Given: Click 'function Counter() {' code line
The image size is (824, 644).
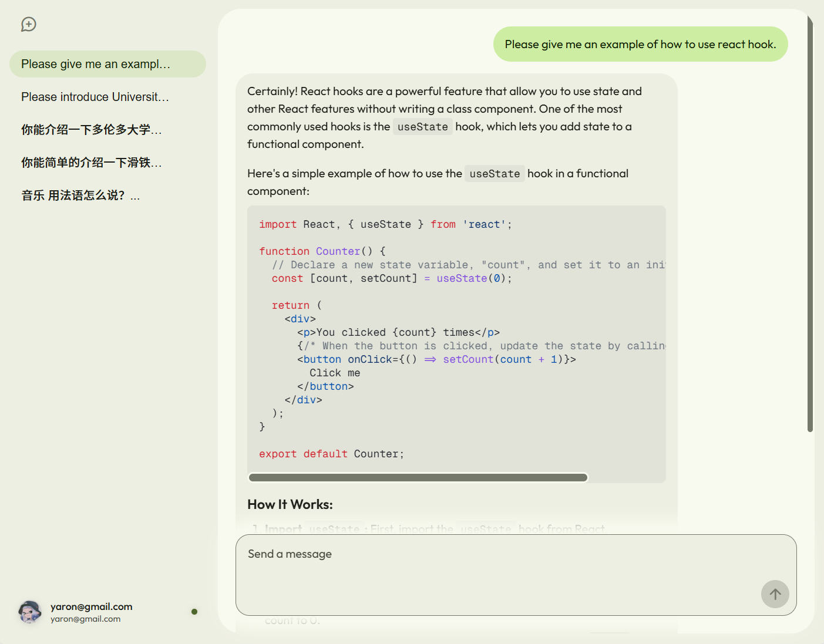Looking at the screenshot, I should pos(322,251).
